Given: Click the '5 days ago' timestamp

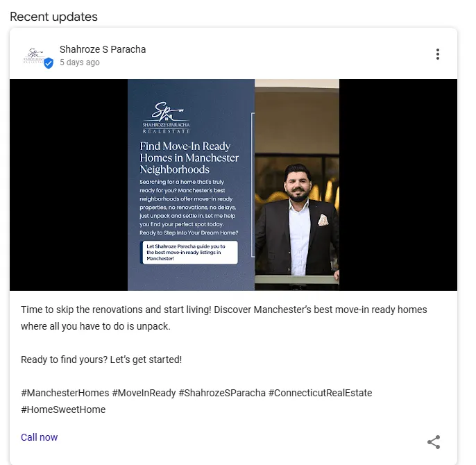Looking at the screenshot, I should click(x=80, y=62).
